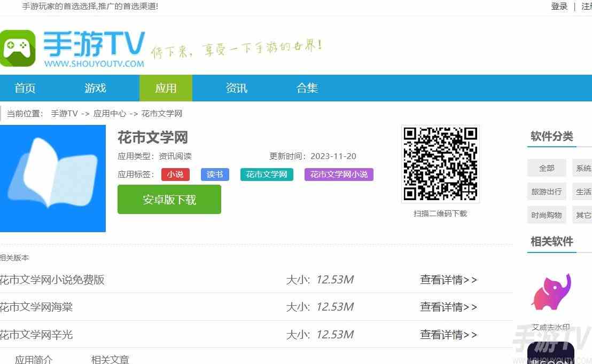Screen dimensions: 592x364
Task: Switch to the 应用简介 tab
Action: coord(34,359)
